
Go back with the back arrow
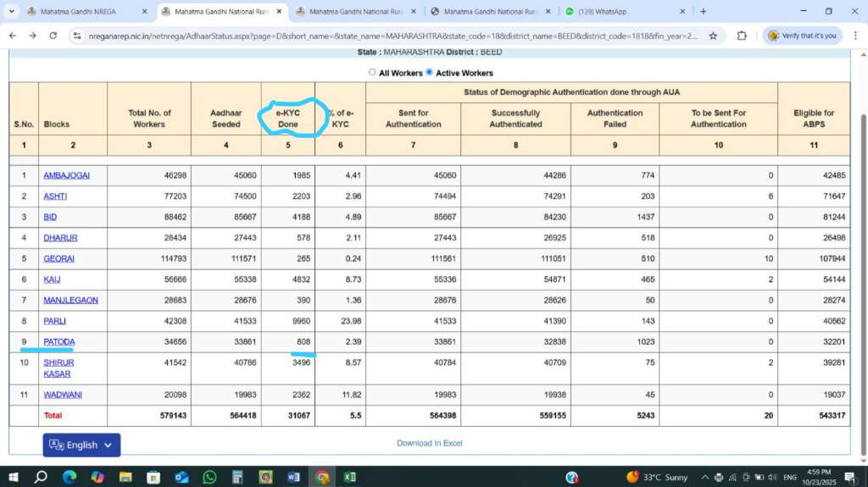point(13,36)
